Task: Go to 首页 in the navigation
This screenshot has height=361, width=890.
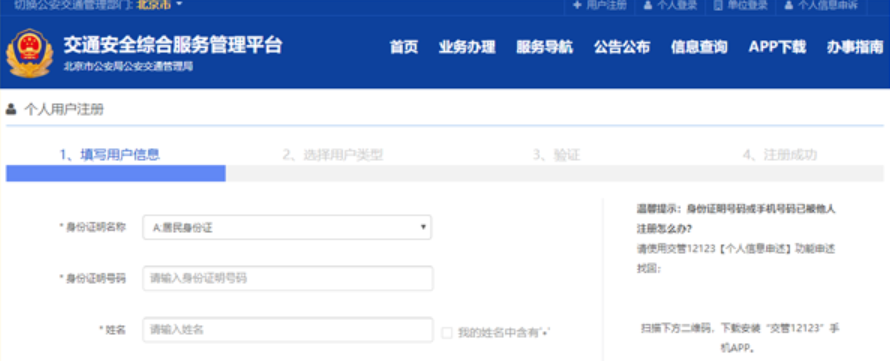Action: point(404,47)
